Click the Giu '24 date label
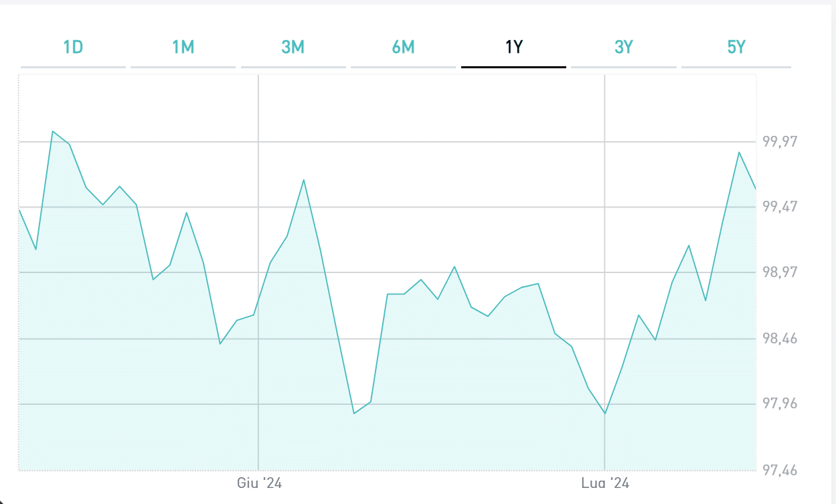This screenshot has height=504, width=836. tap(260, 483)
